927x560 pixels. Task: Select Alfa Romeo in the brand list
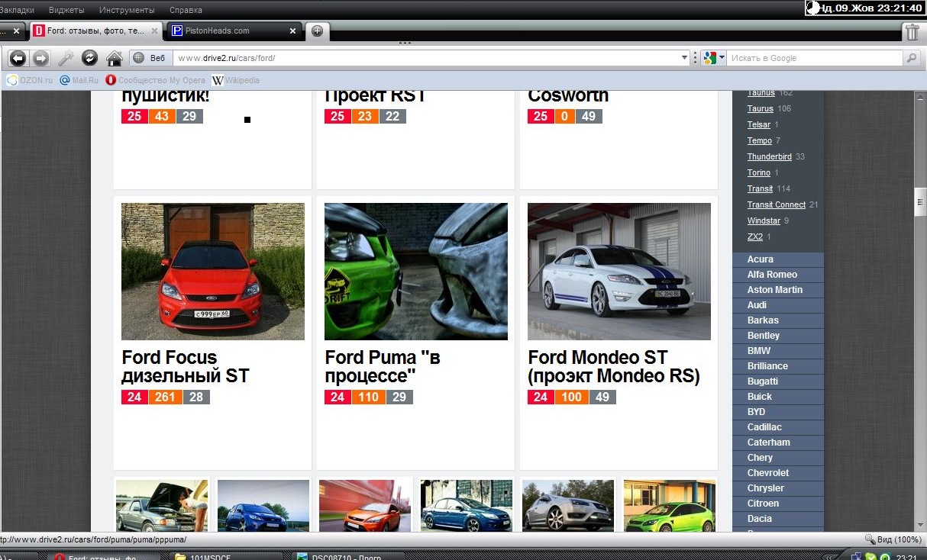click(778, 275)
